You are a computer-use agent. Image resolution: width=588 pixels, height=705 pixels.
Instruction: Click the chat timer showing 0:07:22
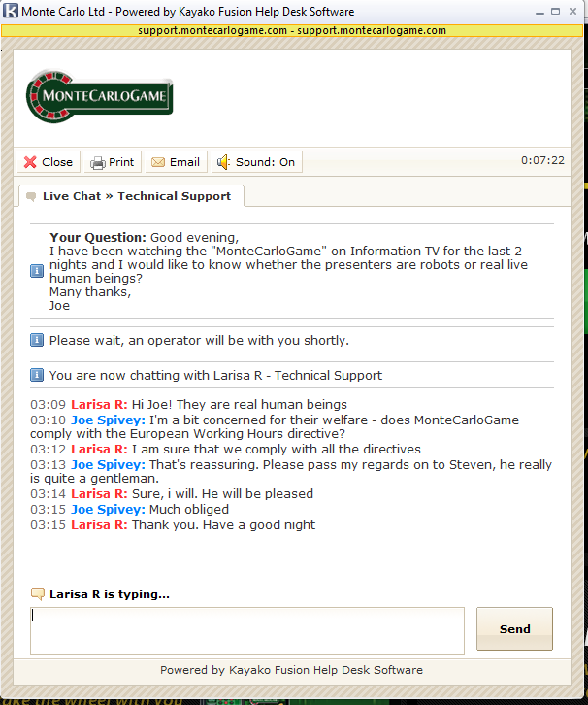click(x=542, y=160)
